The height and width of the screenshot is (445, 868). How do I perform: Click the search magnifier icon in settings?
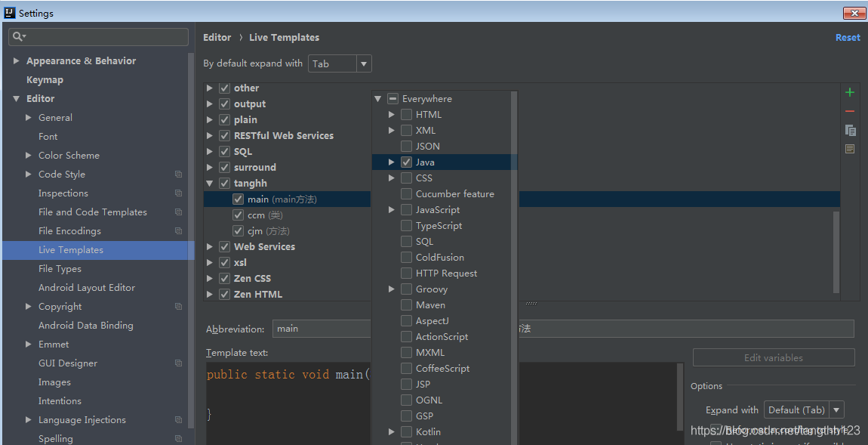[18, 36]
